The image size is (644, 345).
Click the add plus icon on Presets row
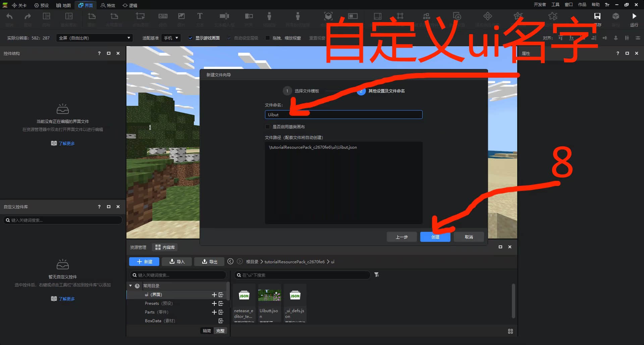[x=214, y=303]
